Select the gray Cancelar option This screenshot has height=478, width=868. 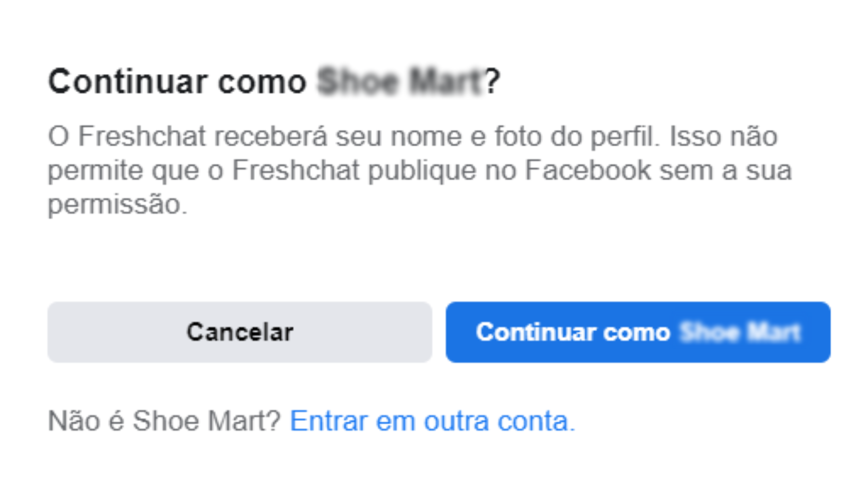239,332
